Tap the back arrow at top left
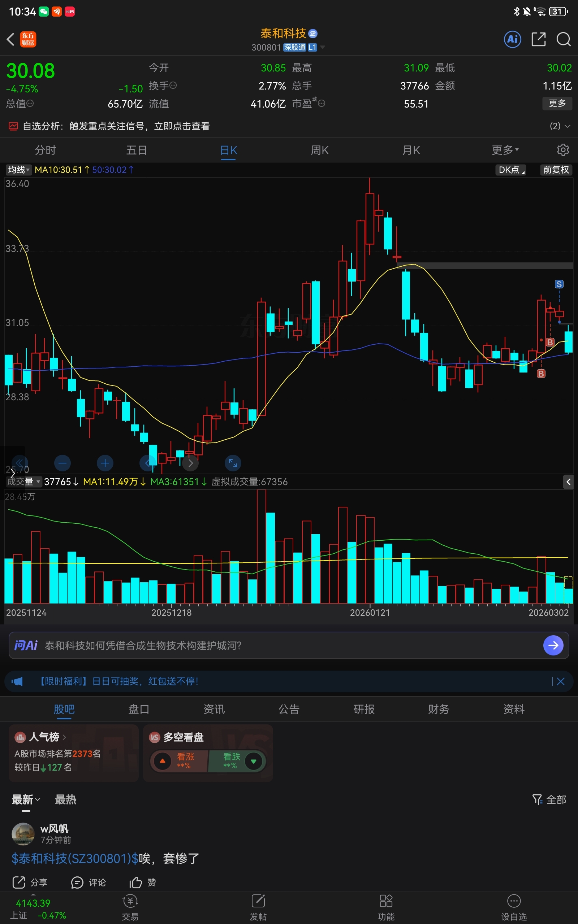The width and height of the screenshot is (578, 924). pyautogui.click(x=11, y=39)
